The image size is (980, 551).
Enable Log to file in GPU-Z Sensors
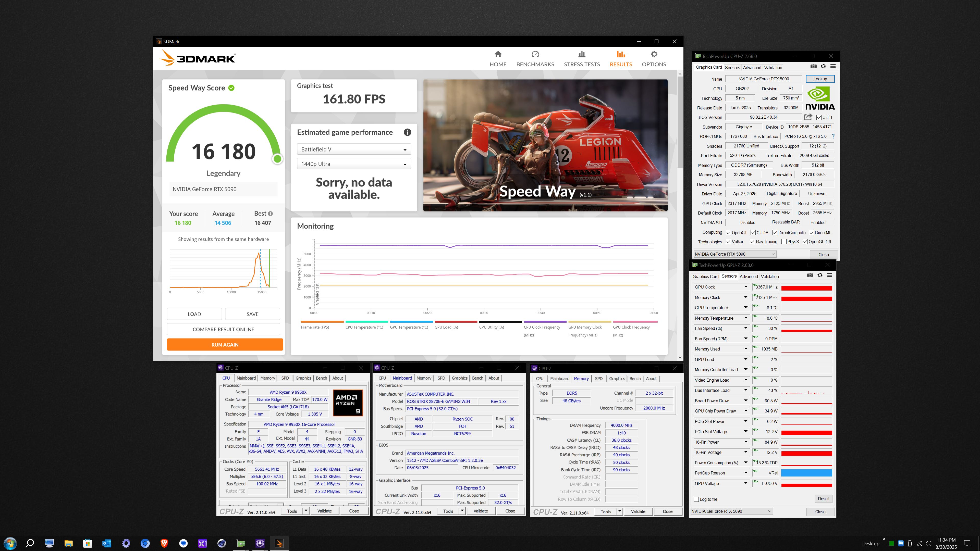[696, 499]
